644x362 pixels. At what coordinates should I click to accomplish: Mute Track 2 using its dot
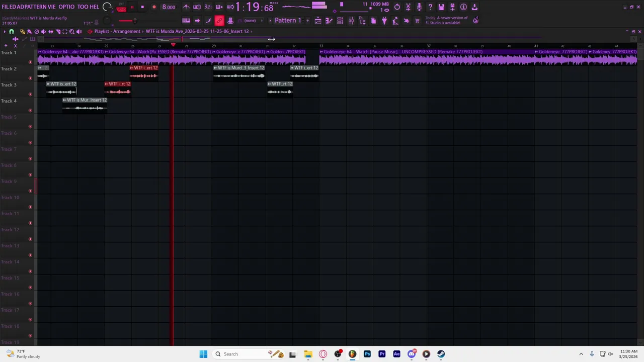click(30, 78)
